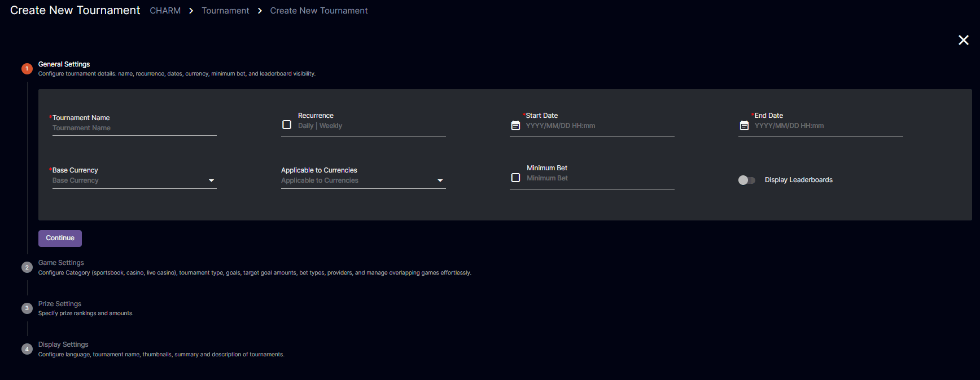The image size is (980, 380).
Task: Toggle the Display Leaderboards switch
Action: [x=746, y=180]
